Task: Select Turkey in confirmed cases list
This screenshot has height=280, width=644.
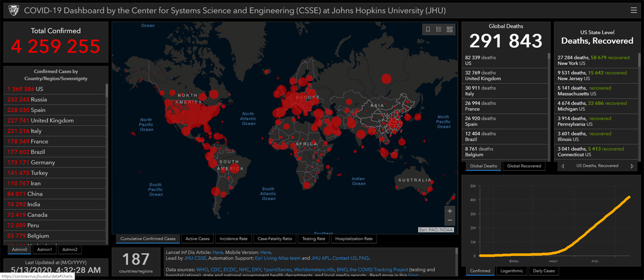Action: (x=55, y=173)
